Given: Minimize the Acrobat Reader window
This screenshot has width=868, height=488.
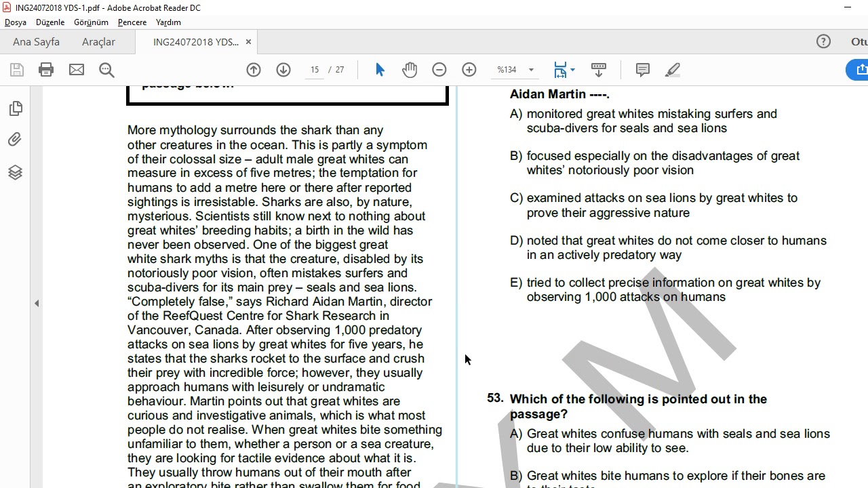Looking at the screenshot, I should [x=848, y=7].
